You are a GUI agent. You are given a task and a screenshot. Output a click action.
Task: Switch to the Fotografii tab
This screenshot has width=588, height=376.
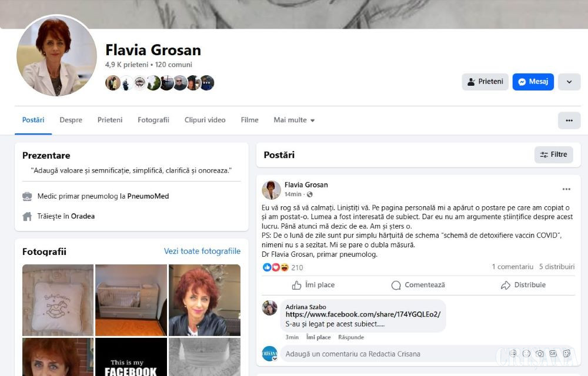pos(153,120)
